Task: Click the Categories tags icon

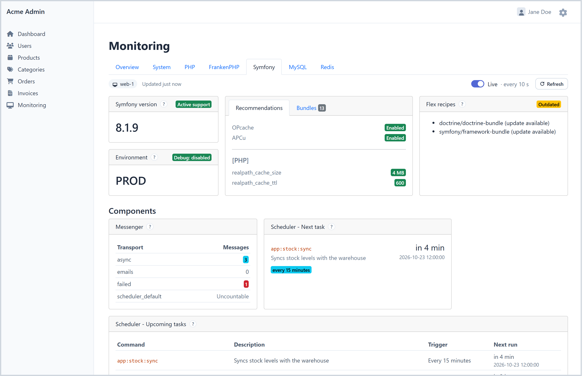Action: click(10, 70)
